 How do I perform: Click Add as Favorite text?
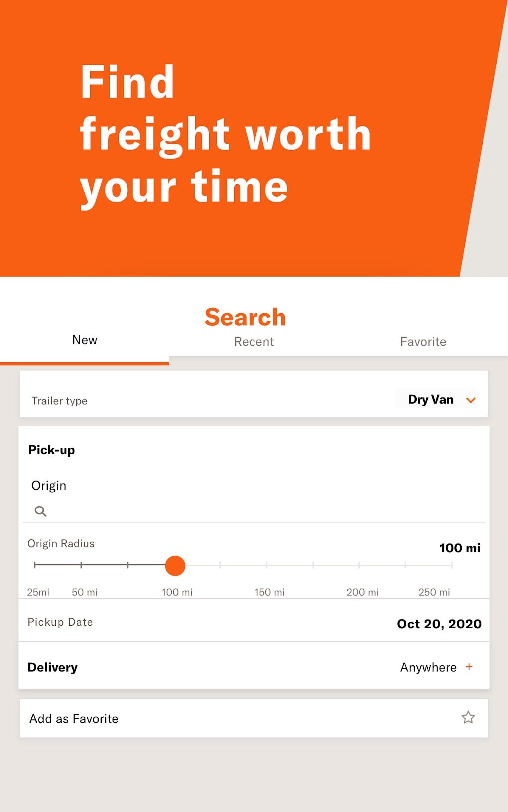[74, 719]
